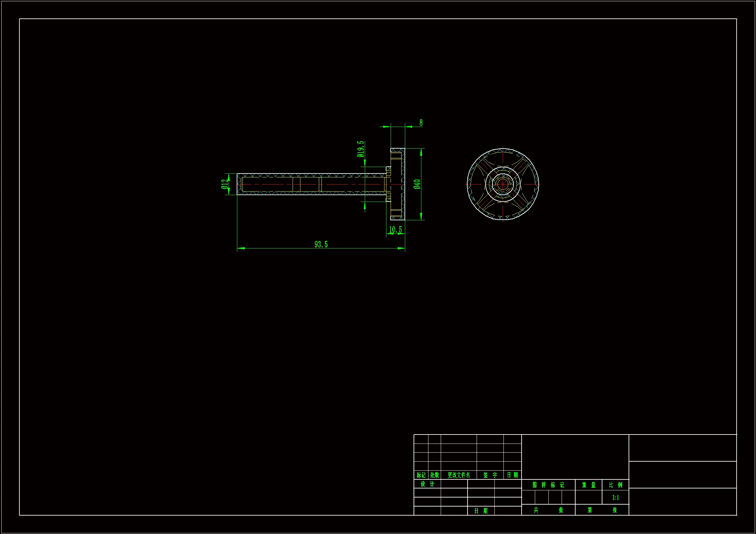Select the Ø12 shaft diameter dimension

point(224,184)
